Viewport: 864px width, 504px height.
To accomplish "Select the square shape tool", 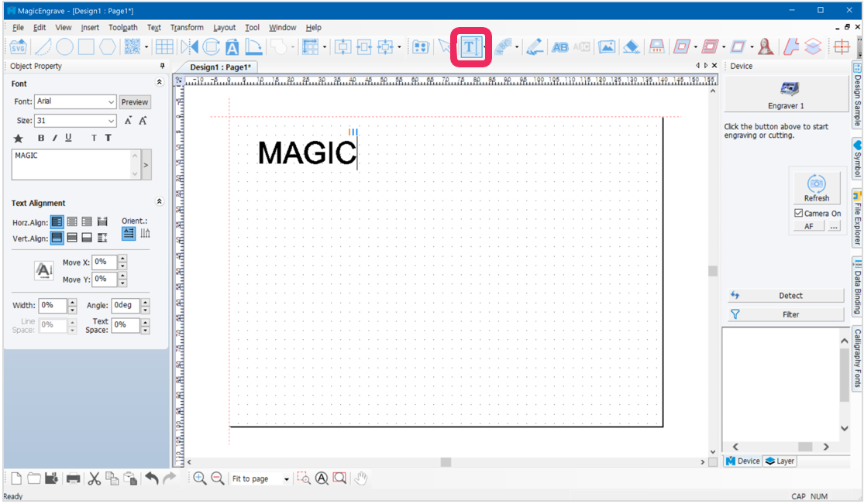I will tap(86, 47).
